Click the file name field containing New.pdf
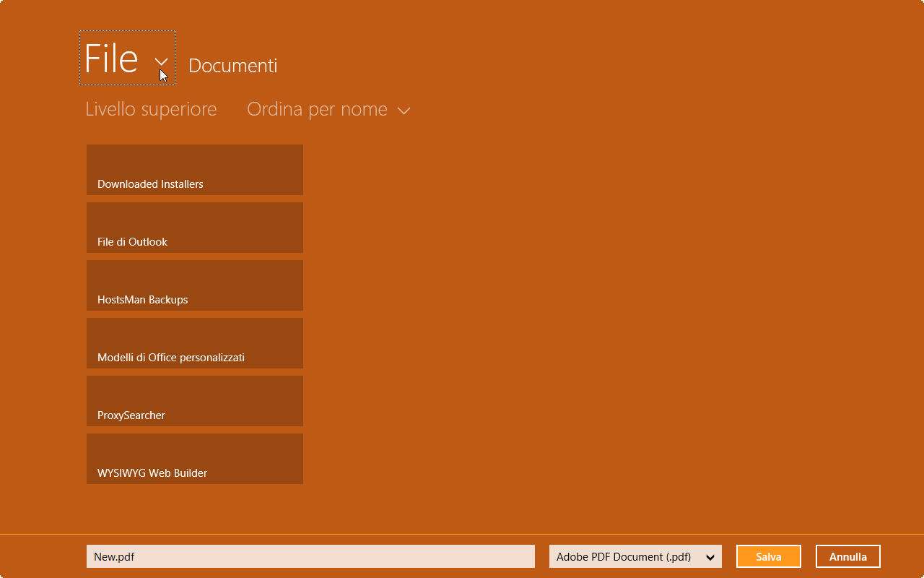 [x=310, y=556]
